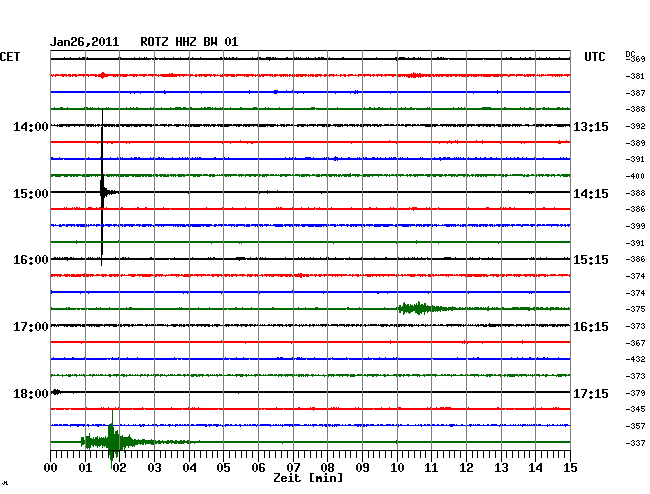650x494 pixels.
Task: Click the DC offset value '-345'
Action: click(635, 409)
